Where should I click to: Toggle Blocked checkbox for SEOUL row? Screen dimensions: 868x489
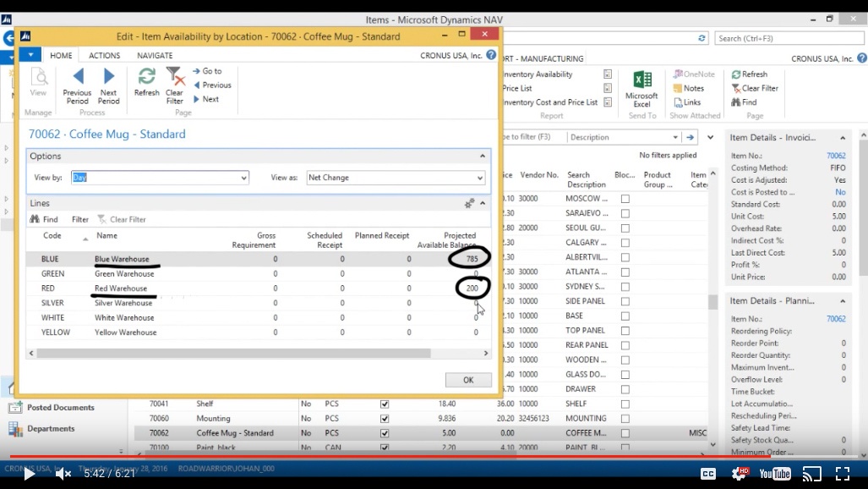pyautogui.click(x=625, y=228)
